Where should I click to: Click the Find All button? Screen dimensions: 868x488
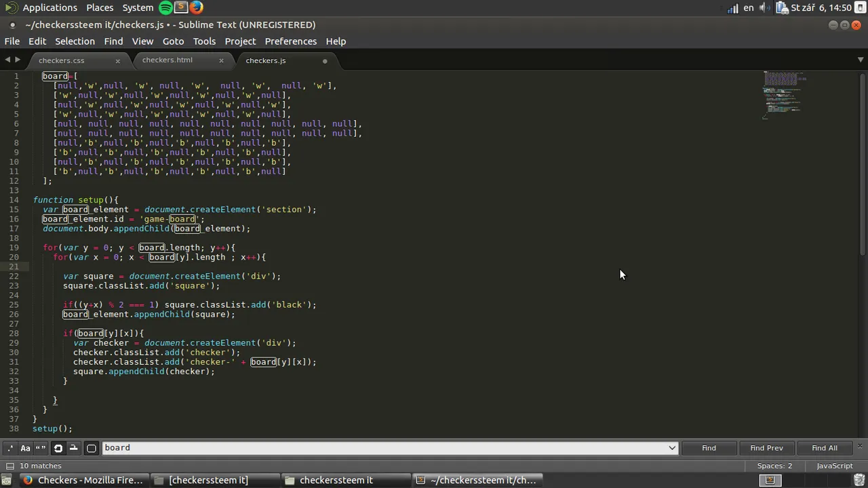(825, 448)
